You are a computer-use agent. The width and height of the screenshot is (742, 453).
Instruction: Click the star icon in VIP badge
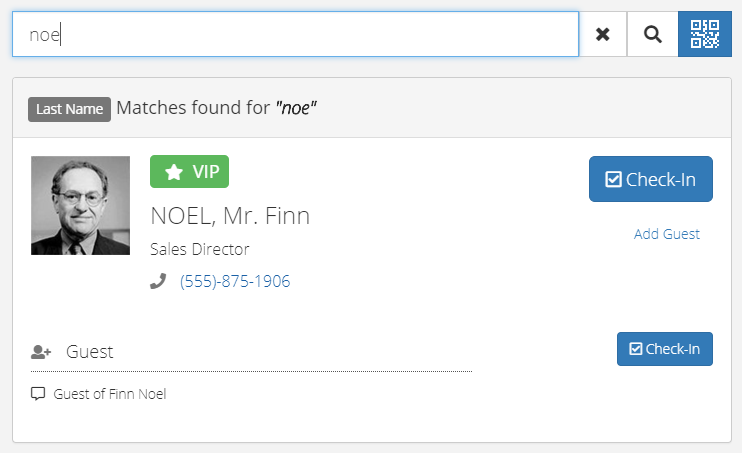[174, 171]
